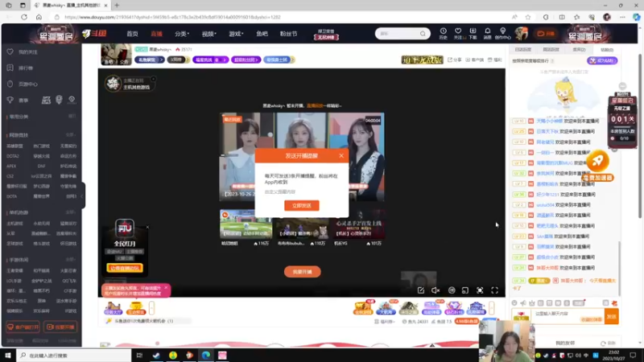The width and height of the screenshot is (644, 362).
Task: Expand the 游戏 games dropdown
Action: pyautogui.click(x=236, y=34)
